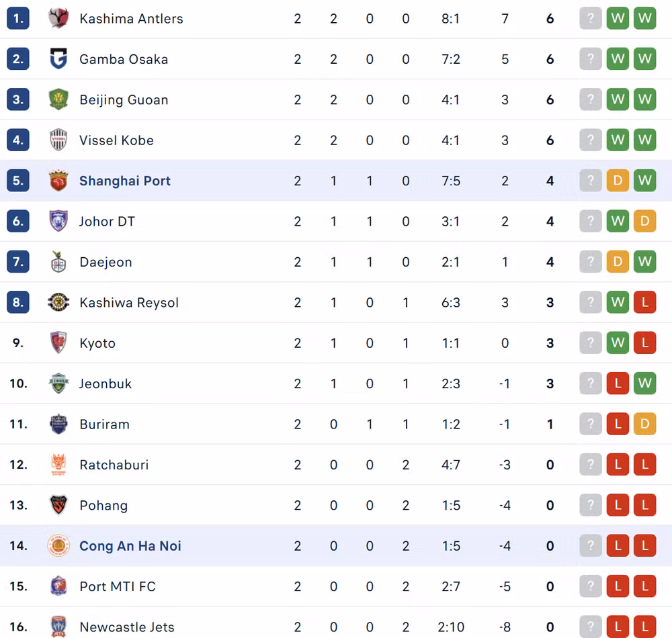Screen dimensions: 672x638
Task: Open the Beijing Guoan badge
Action: [x=58, y=99]
